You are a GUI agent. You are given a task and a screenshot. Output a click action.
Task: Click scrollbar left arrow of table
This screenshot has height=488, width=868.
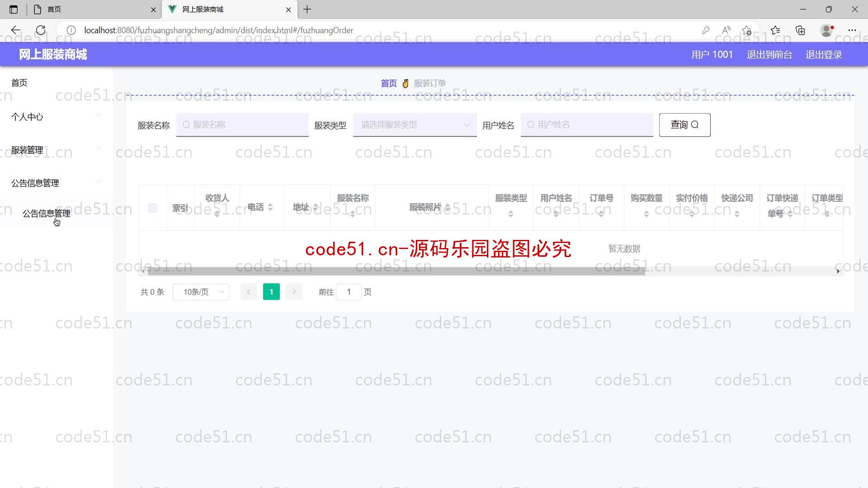coord(143,271)
